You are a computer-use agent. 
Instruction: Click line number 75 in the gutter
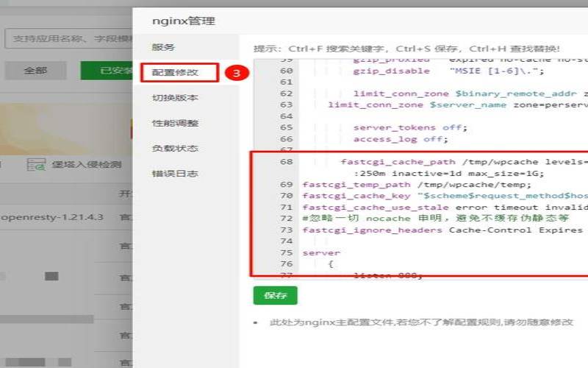pos(286,252)
